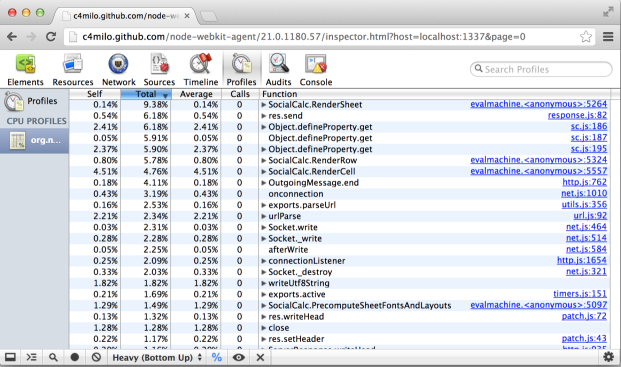Image resolution: width=621 pixels, height=367 pixels.
Task: Open the Elements panel
Action: click(25, 70)
